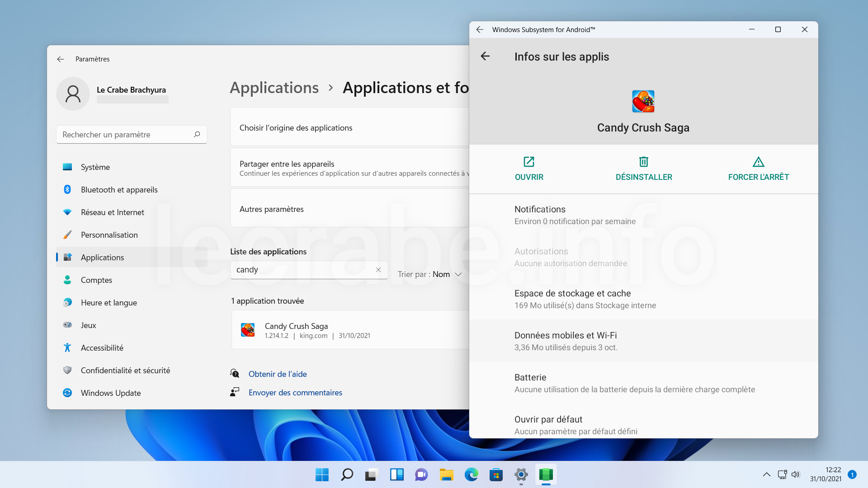Open File Explorer from the taskbar

(x=446, y=474)
